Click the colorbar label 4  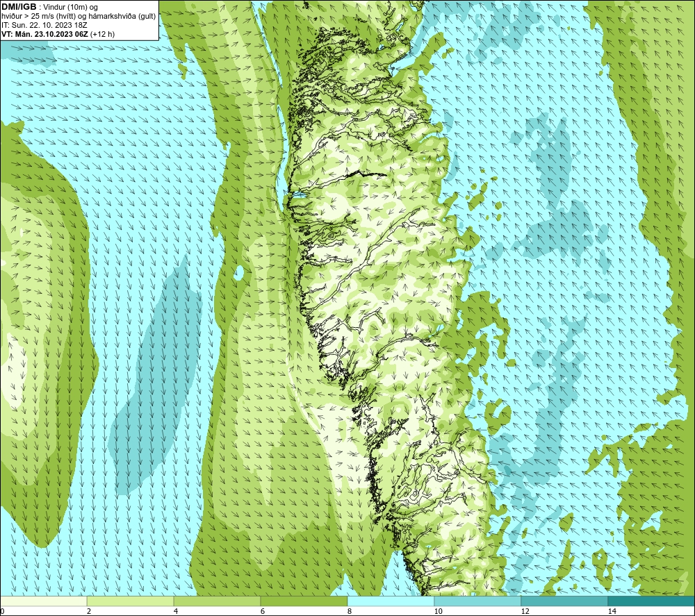(x=176, y=611)
